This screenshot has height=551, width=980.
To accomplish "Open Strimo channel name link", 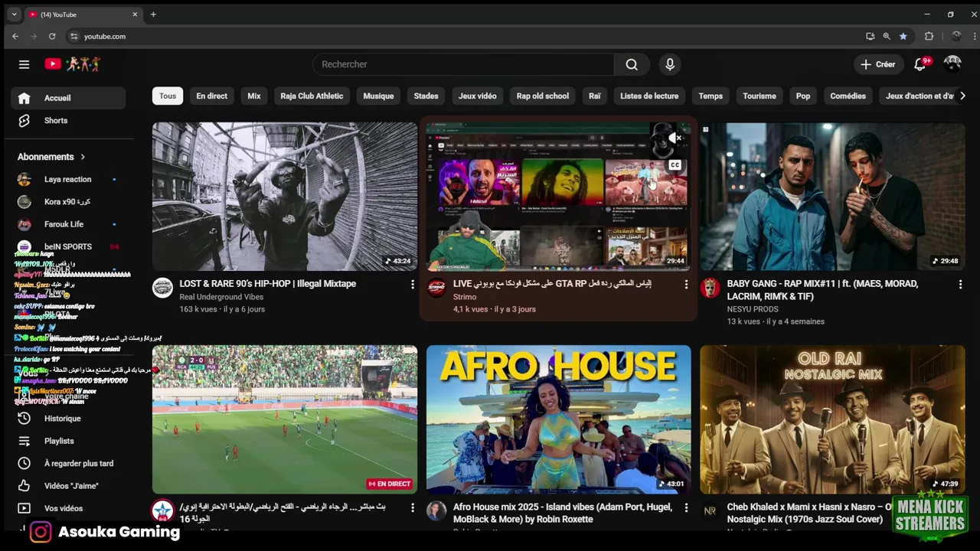I will click(x=465, y=297).
